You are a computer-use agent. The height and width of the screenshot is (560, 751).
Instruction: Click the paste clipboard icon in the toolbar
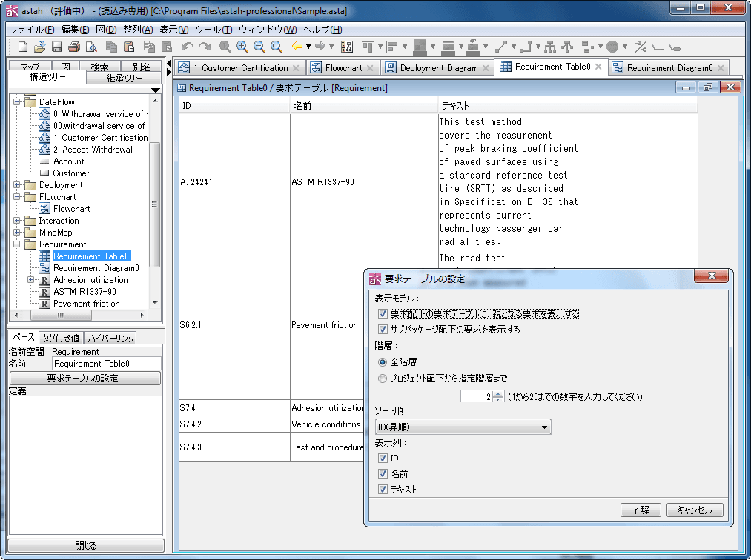[129, 47]
